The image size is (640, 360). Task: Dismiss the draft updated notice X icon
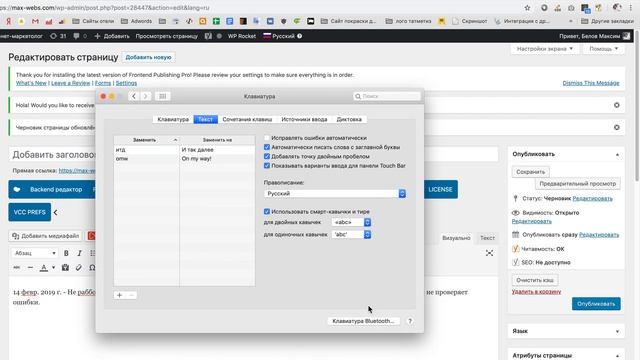pos(616,127)
